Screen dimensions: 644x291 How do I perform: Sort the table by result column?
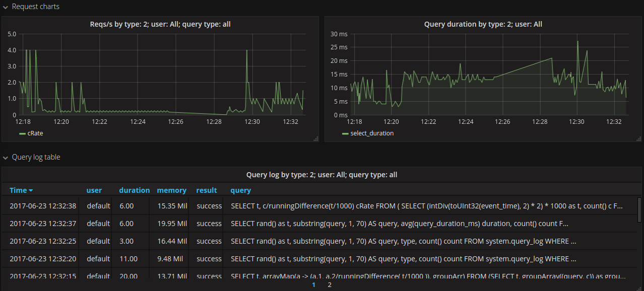pos(207,190)
